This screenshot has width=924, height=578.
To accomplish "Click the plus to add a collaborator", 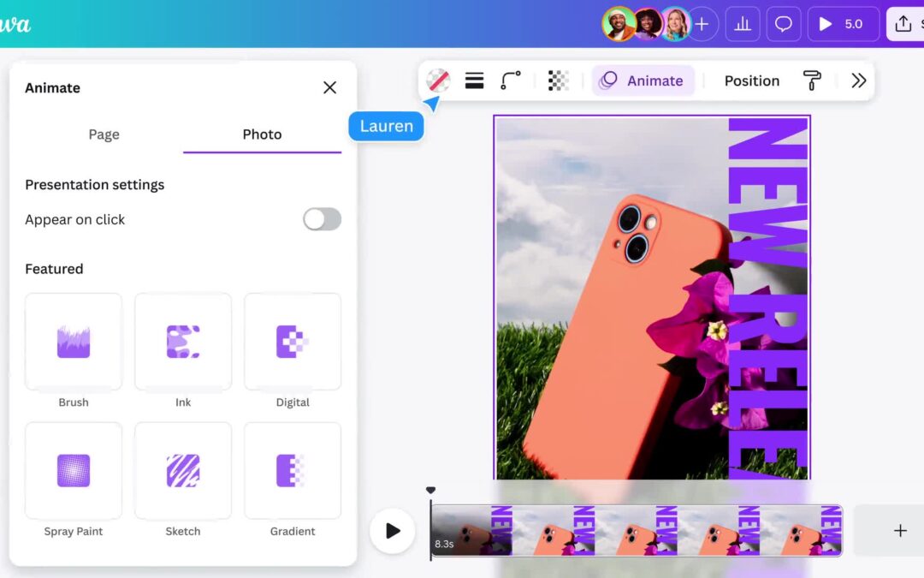I will pyautogui.click(x=702, y=23).
